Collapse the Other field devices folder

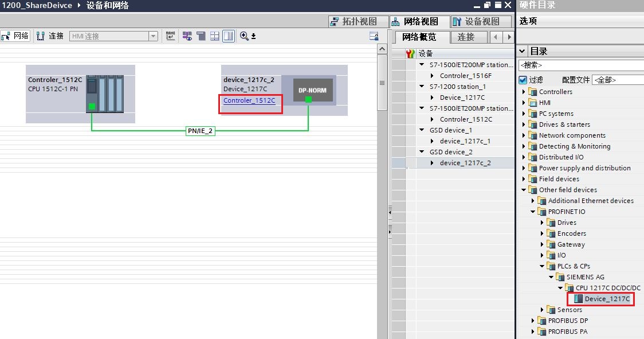tap(524, 190)
